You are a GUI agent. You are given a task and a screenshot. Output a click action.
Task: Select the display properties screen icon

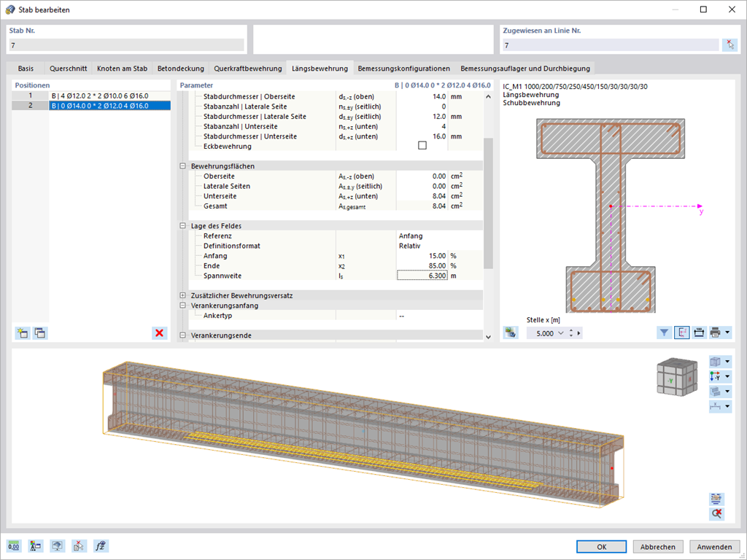57,545
